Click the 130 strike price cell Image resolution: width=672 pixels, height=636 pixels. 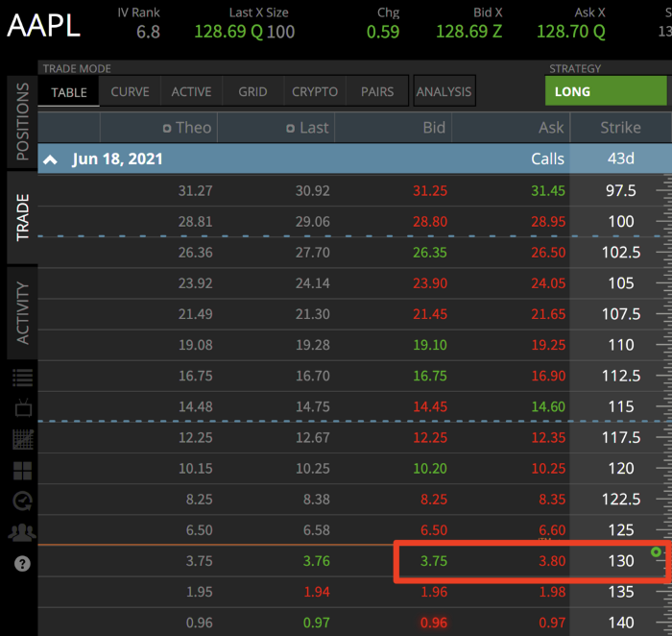coord(621,561)
